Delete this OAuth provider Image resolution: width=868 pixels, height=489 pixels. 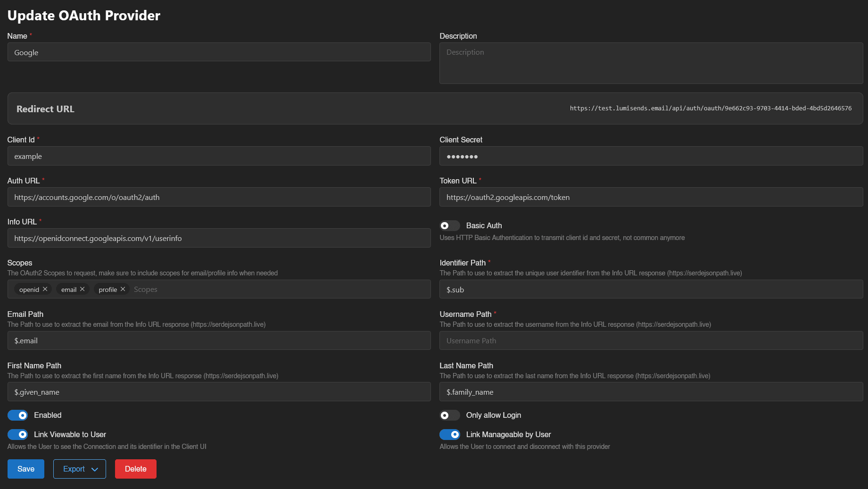135,469
